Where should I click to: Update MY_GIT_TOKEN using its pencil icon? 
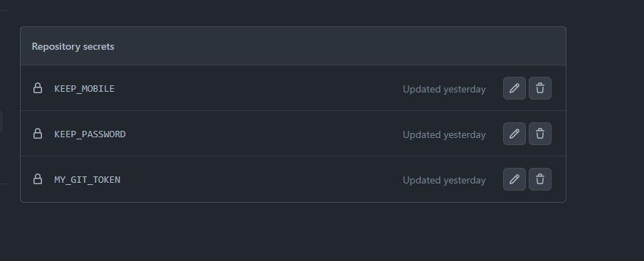pos(514,179)
